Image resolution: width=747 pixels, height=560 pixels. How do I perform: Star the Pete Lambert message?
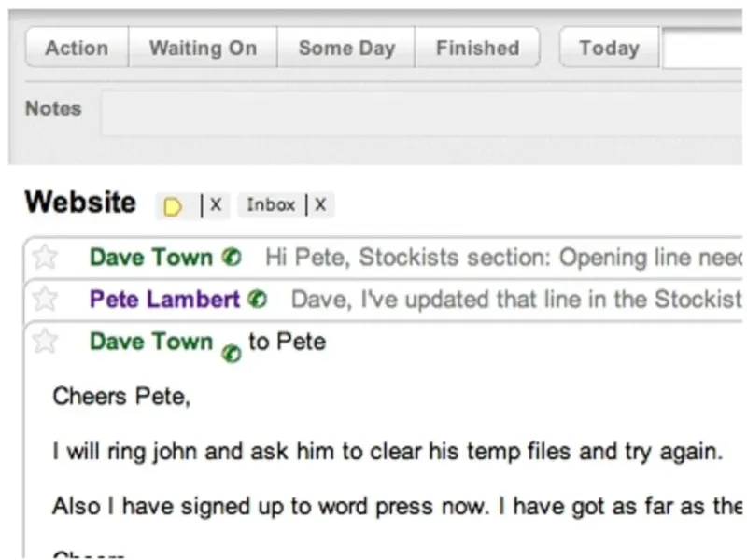click(x=45, y=300)
